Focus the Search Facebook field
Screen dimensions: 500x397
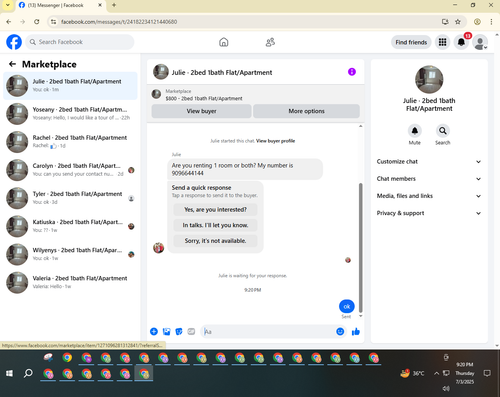coord(80,42)
